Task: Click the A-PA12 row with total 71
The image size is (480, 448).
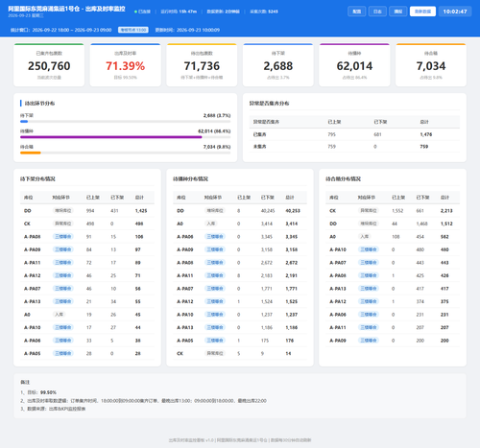Action: point(87,275)
